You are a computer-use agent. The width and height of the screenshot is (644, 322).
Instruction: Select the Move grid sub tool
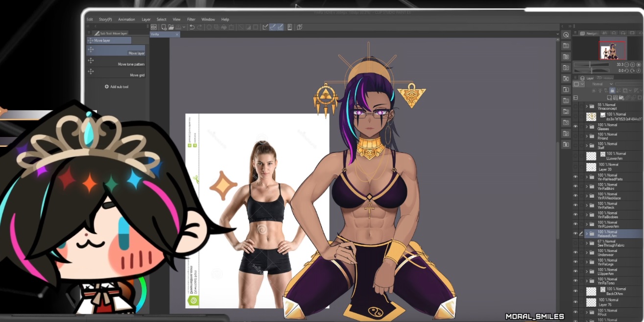tap(116, 73)
